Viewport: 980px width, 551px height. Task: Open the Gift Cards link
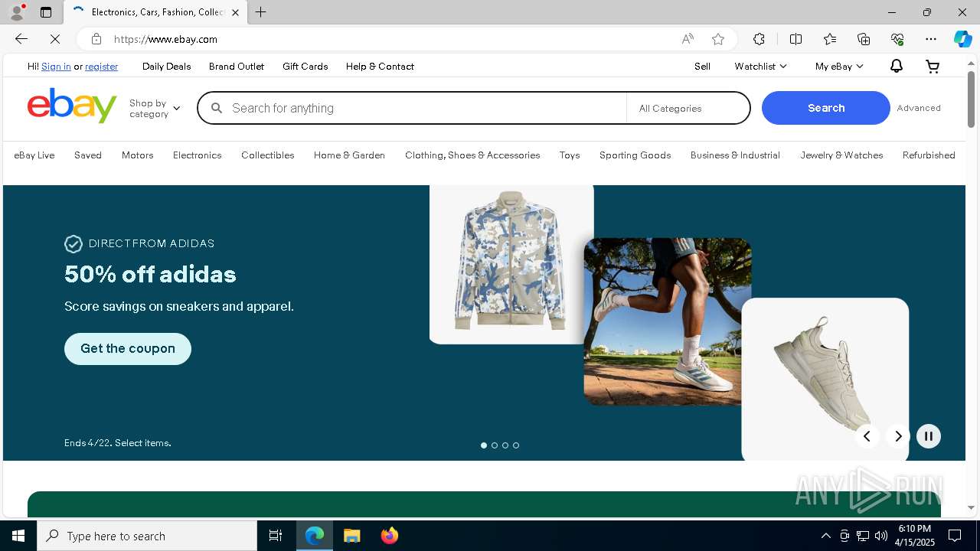point(305,67)
